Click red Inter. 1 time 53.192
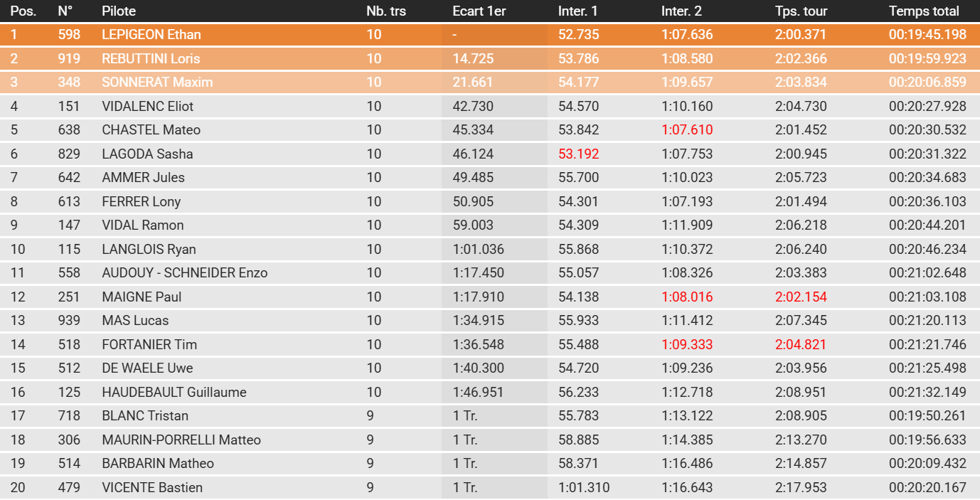This screenshot has width=980, height=500. [578, 154]
